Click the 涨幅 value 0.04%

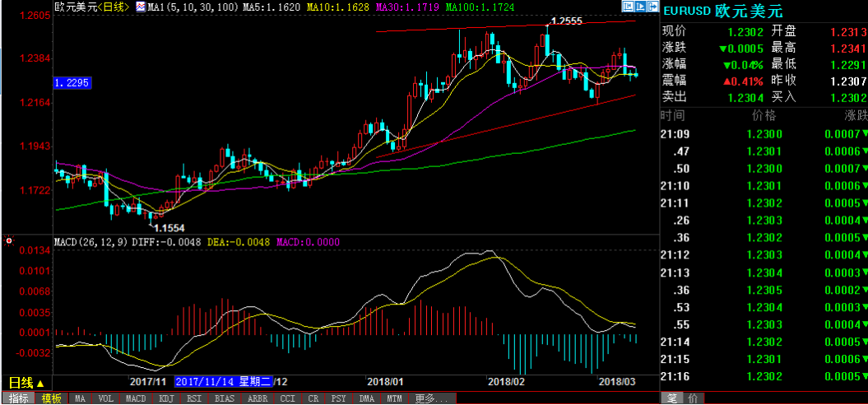tap(743, 65)
